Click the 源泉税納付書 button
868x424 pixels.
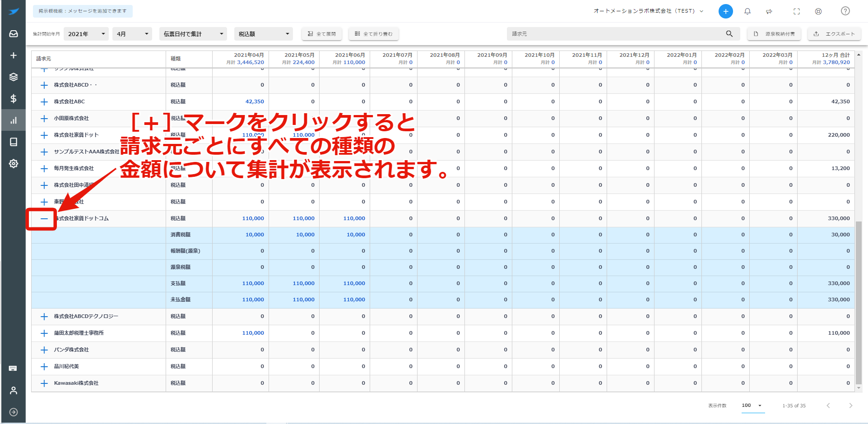[x=774, y=34]
